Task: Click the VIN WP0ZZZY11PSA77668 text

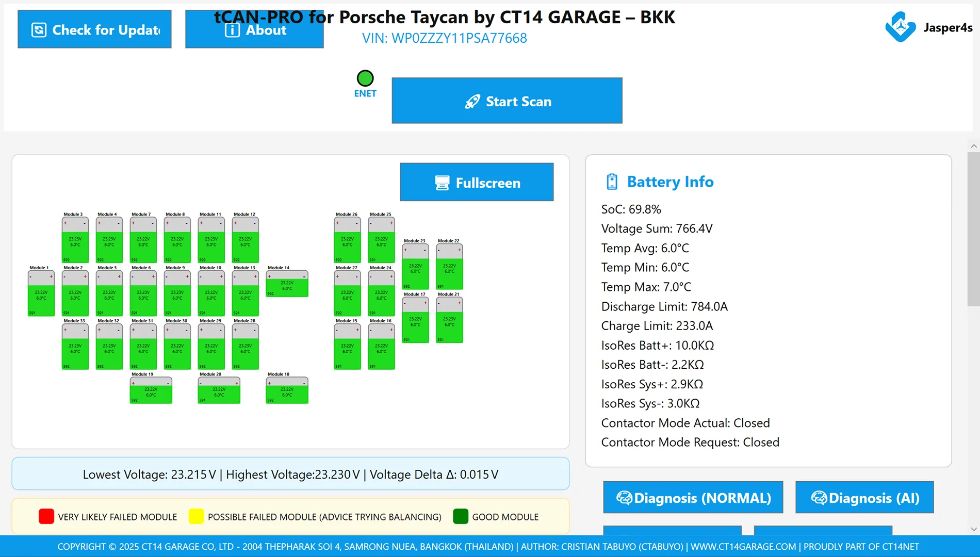Action: tap(445, 38)
